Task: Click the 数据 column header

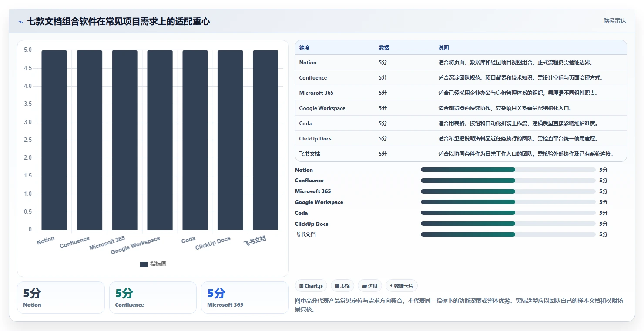Action: 384,48
